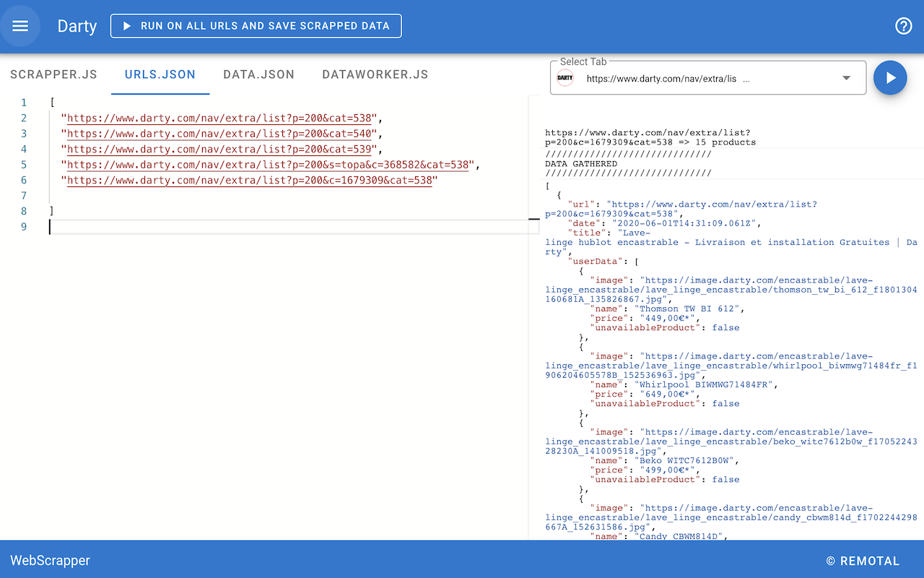
Task: Place cursor on editor line 9
Action: tap(294, 227)
